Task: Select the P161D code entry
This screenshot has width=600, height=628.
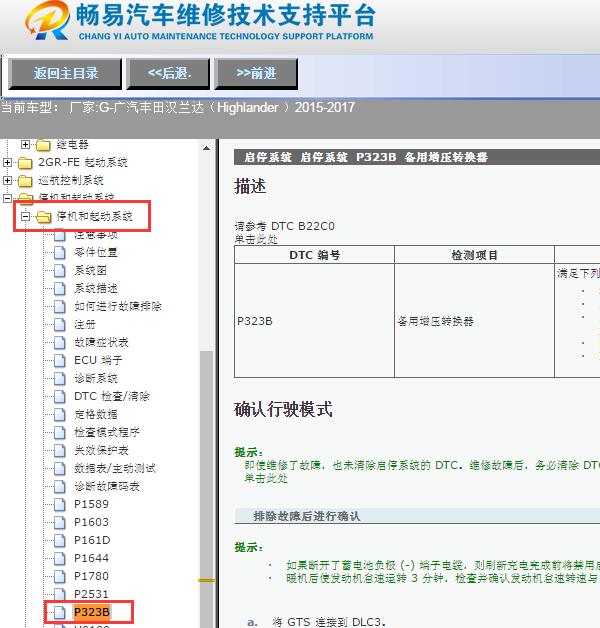Action: [x=92, y=541]
